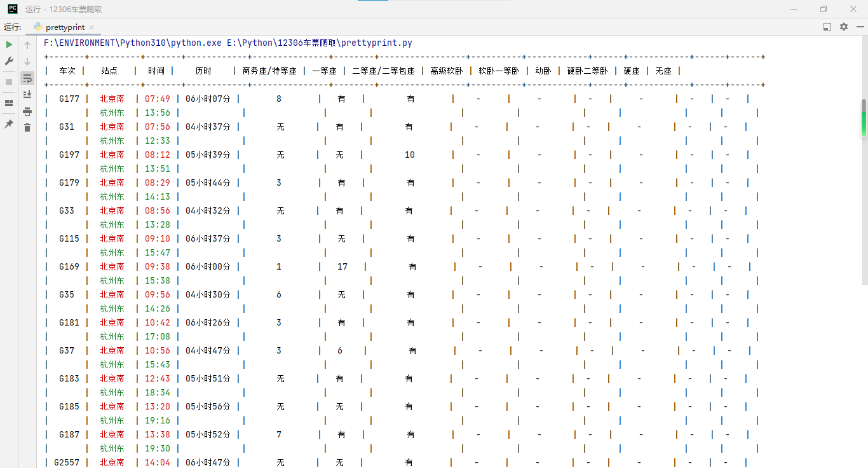Click train number G197
868x468 pixels.
pos(69,155)
